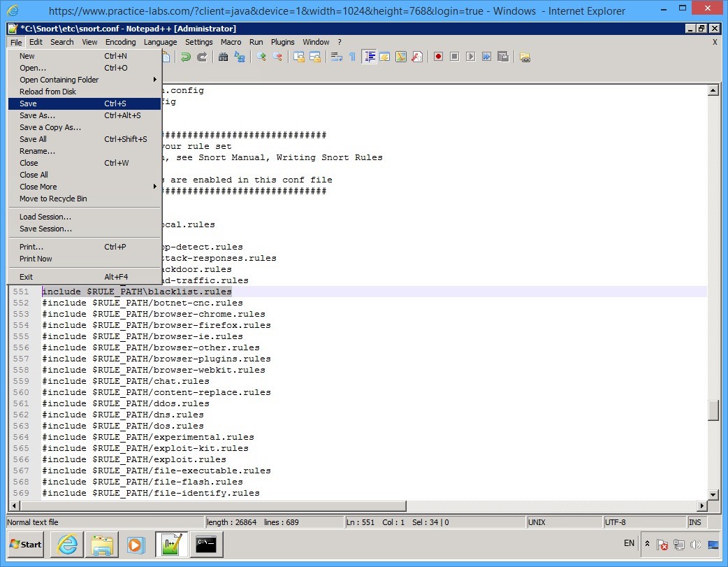Select Save in the File menu
Viewport: 728px width, 567px height.
click(28, 103)
